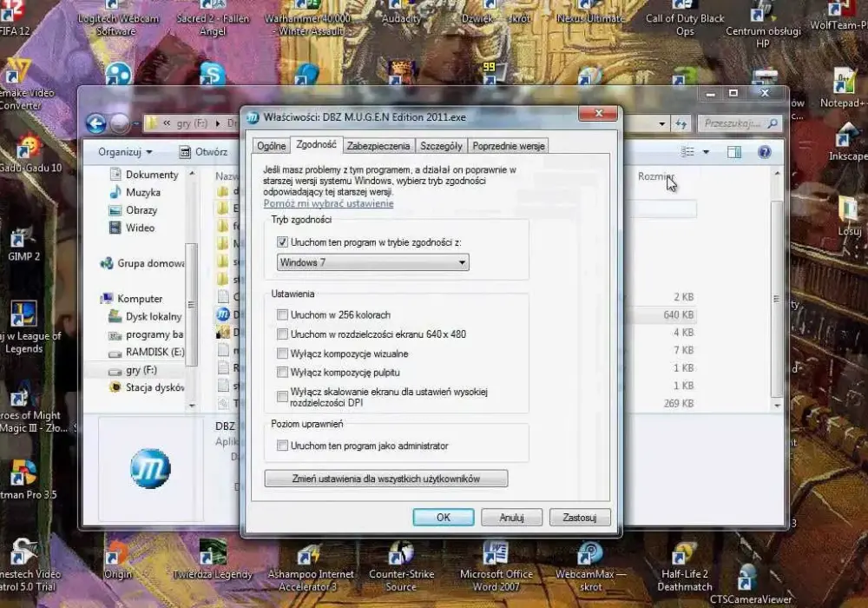Viewport: 868px width, 608px height.
Task: Sort by the Rozmiar column header
Action: coord(655,176)
